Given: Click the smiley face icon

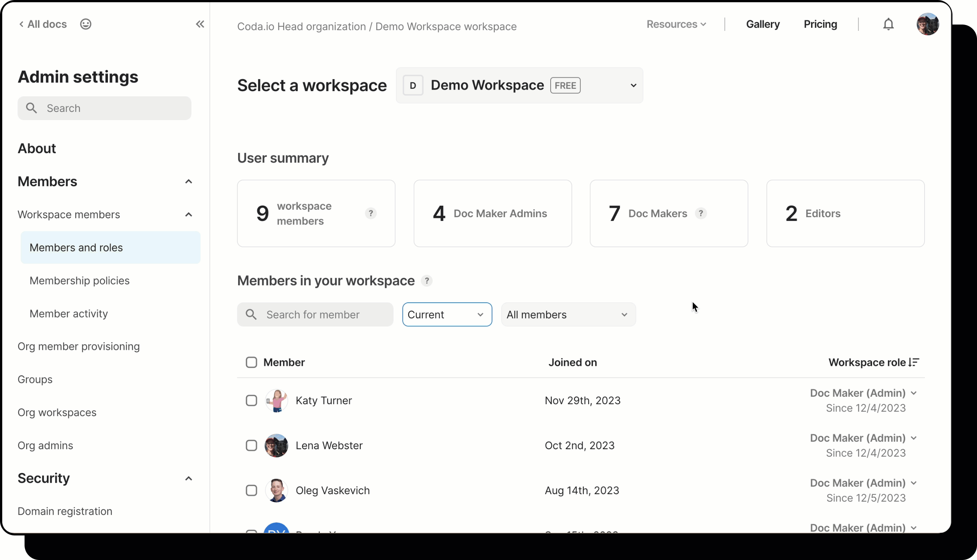Looking at the screenshot, I should pos(86,24).
